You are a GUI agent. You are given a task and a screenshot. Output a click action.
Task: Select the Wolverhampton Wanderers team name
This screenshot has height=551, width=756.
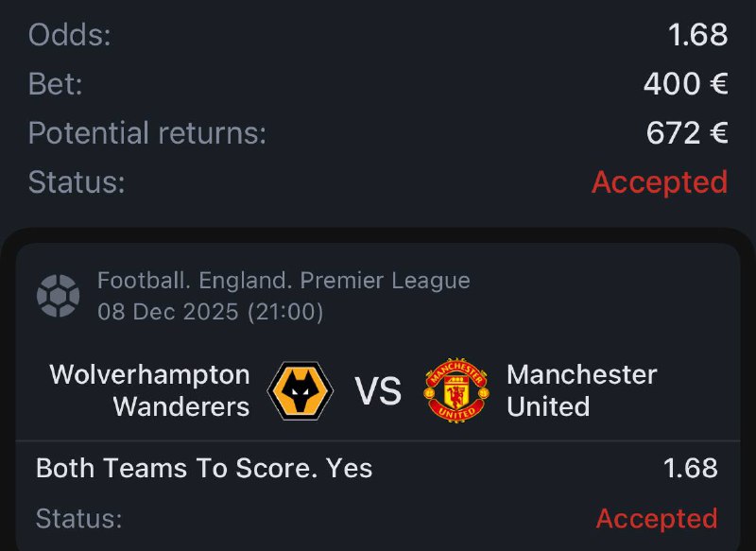(x=149, y=390)
